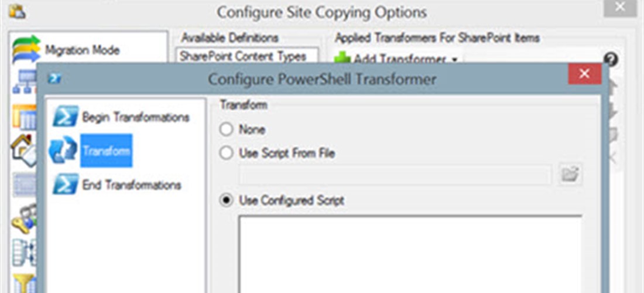The width and height of the screenshot is (644, 293).
Task: Click the script file path field
Action: (395, 175)
